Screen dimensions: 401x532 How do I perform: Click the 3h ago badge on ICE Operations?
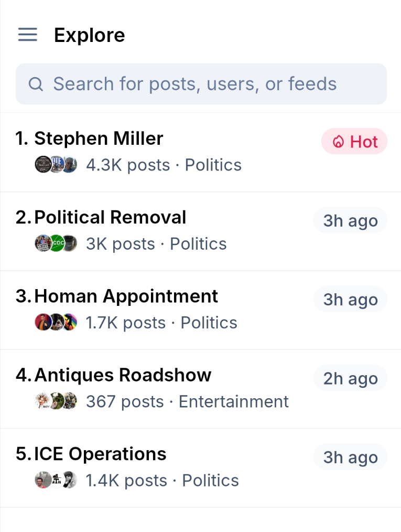[x=350, y=457]
